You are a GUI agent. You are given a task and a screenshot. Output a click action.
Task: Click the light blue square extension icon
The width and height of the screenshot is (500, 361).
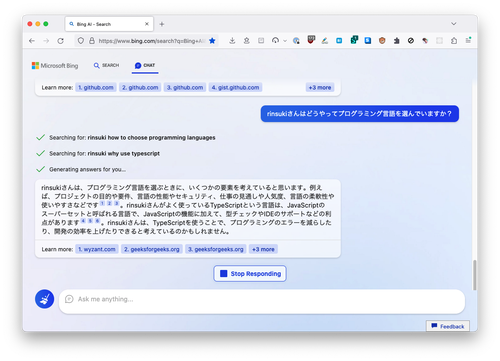tap(339, 41)
